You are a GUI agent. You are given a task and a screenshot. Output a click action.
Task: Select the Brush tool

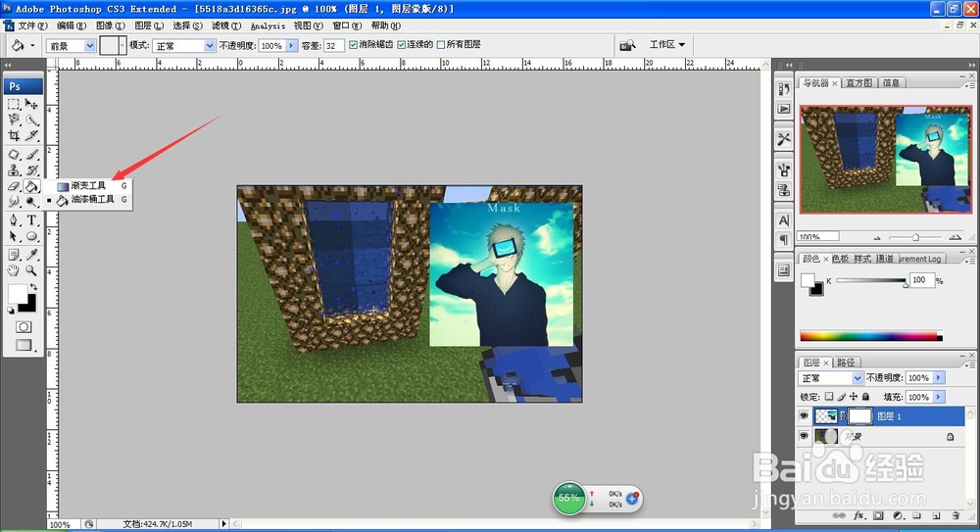coord(31,154)
